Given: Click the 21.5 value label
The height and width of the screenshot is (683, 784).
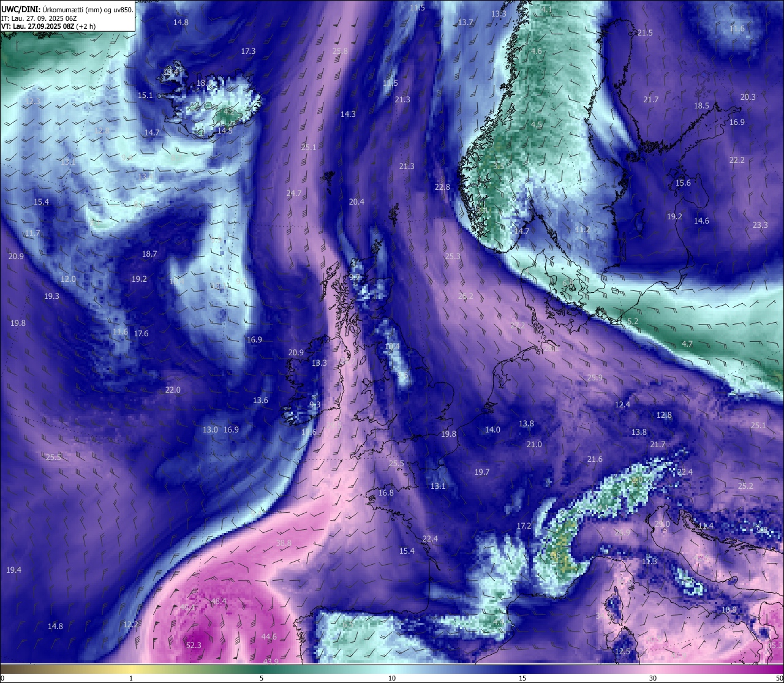Looking at the screenshot, I should (645, 32).
